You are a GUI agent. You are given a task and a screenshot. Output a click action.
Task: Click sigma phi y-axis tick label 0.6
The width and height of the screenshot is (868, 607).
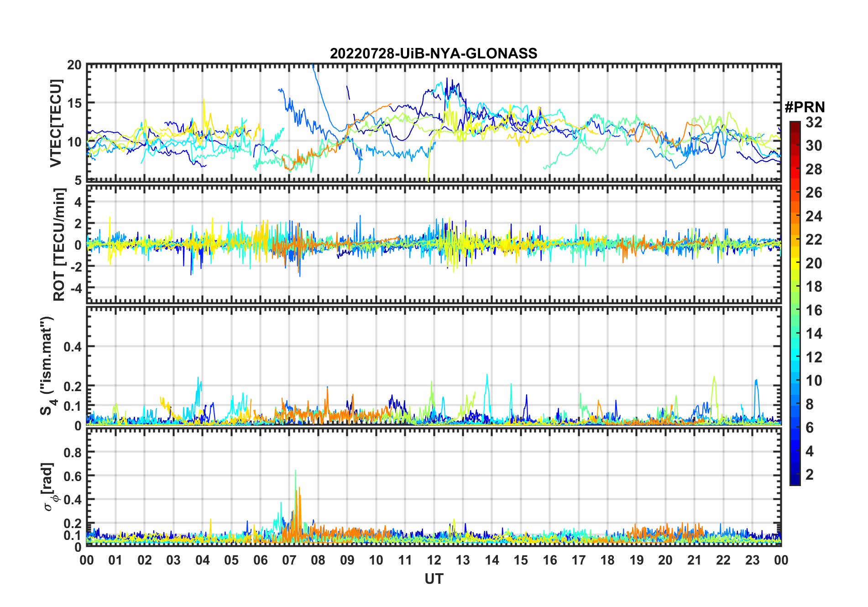73,476
